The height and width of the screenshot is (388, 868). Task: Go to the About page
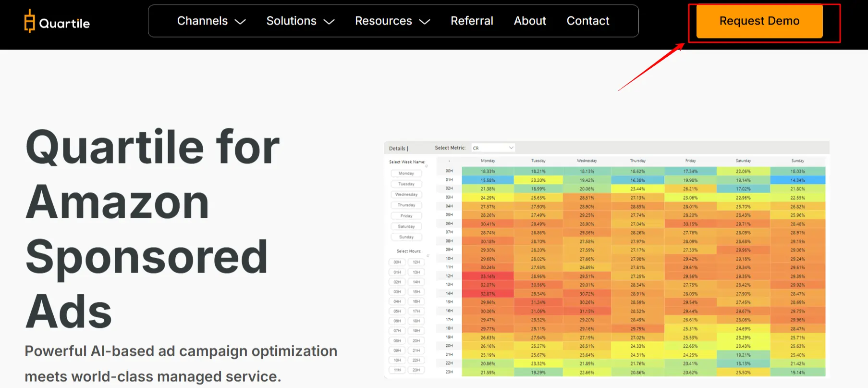tap(530, 21)
